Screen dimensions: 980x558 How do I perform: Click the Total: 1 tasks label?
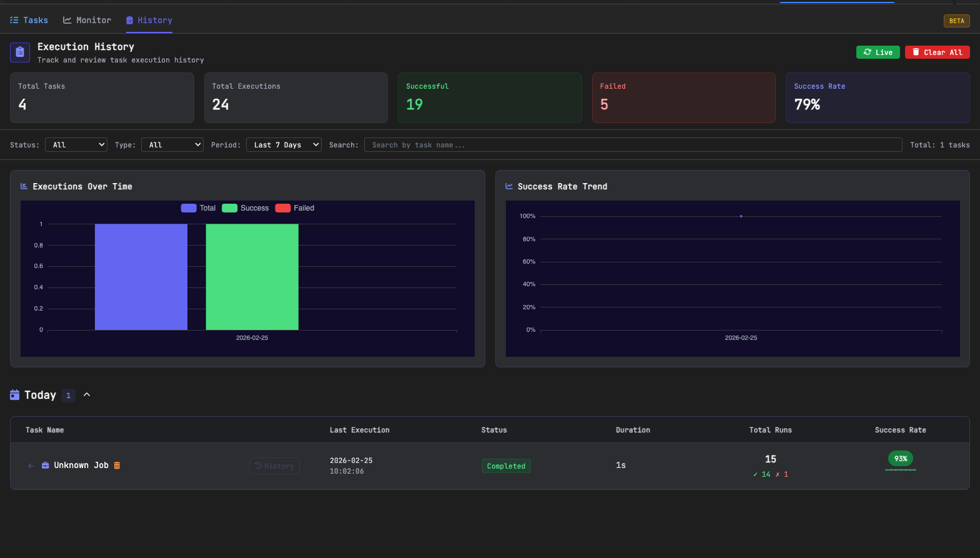click(x=940, y=145)
